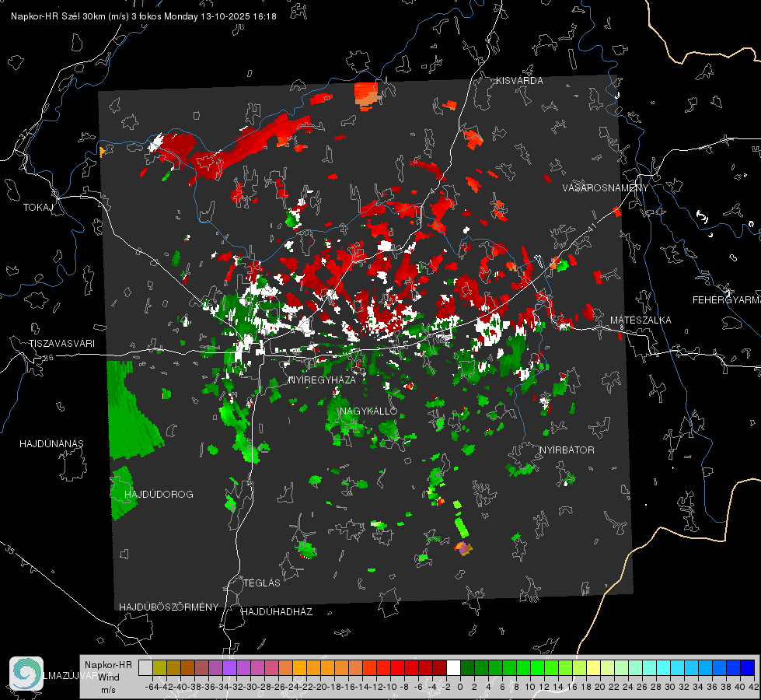Click the 'Wind' label in the legend
The width and height of the screenshot is (761, 700).
click(109, 677)
